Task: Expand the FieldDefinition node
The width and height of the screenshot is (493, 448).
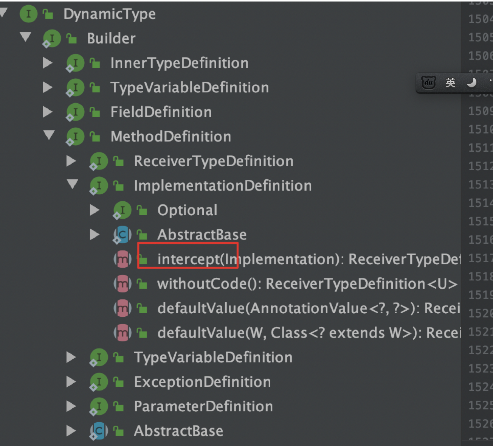Action: tap(48, 112)
